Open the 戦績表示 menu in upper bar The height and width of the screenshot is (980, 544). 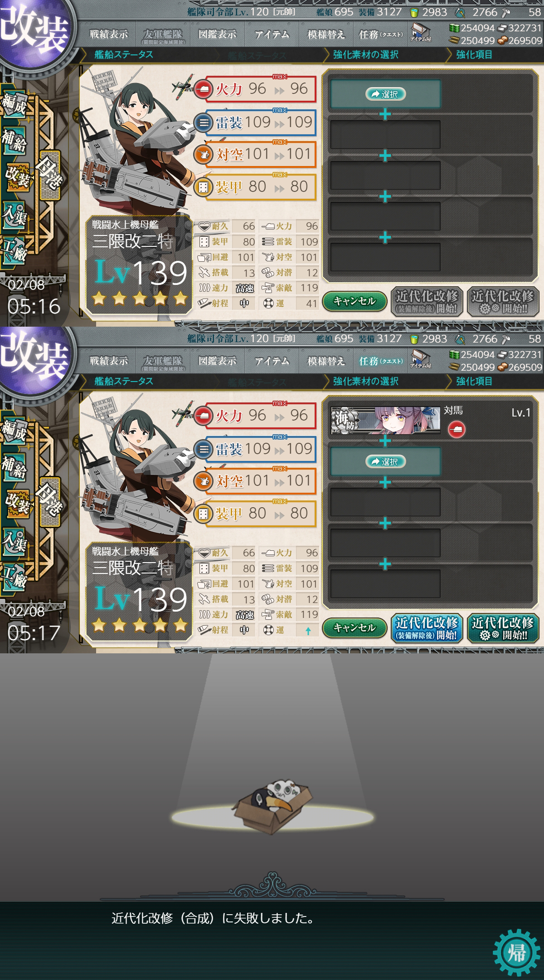108,34
